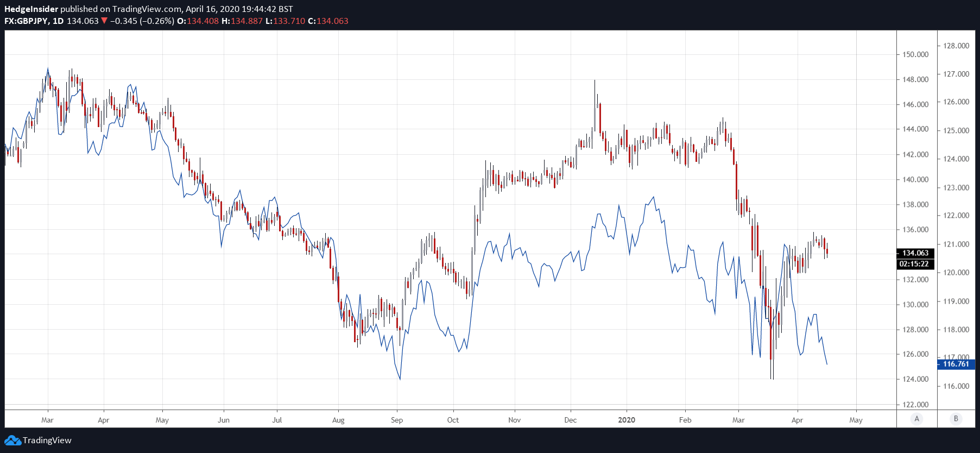Screen dimensions: 980x453
Task: Click the Jun label on the time axis
Action: tap(224, 420)
